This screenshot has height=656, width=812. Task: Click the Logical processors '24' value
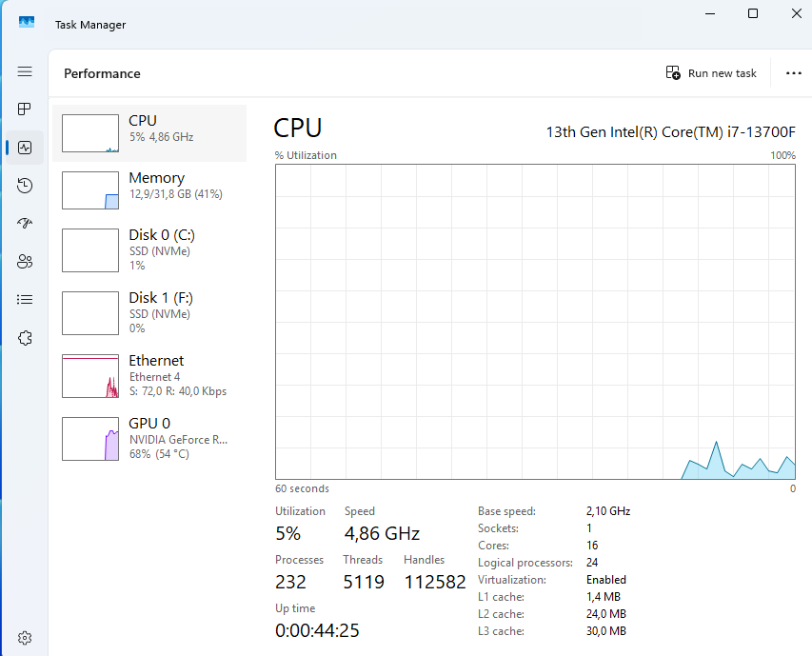tap(592, 563)
